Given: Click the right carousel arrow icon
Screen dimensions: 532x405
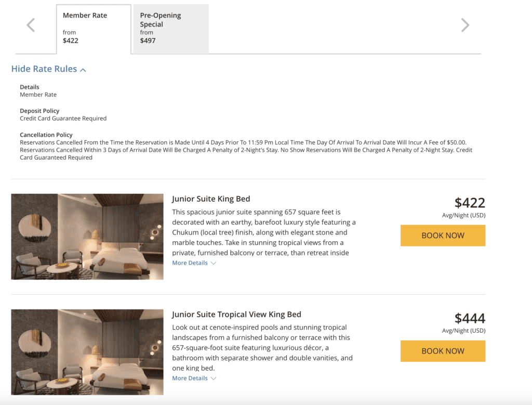Looking at the screenshot, I should tap(465, 24).
